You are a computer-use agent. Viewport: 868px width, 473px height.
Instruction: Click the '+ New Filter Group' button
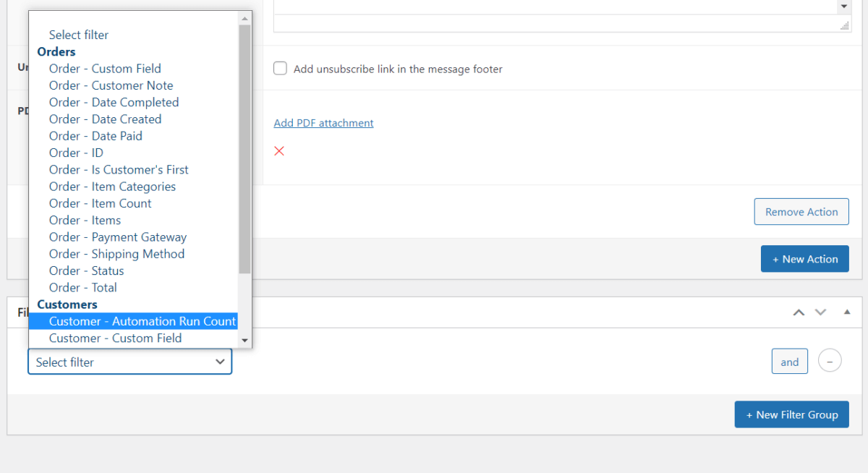tap(791, 414)
